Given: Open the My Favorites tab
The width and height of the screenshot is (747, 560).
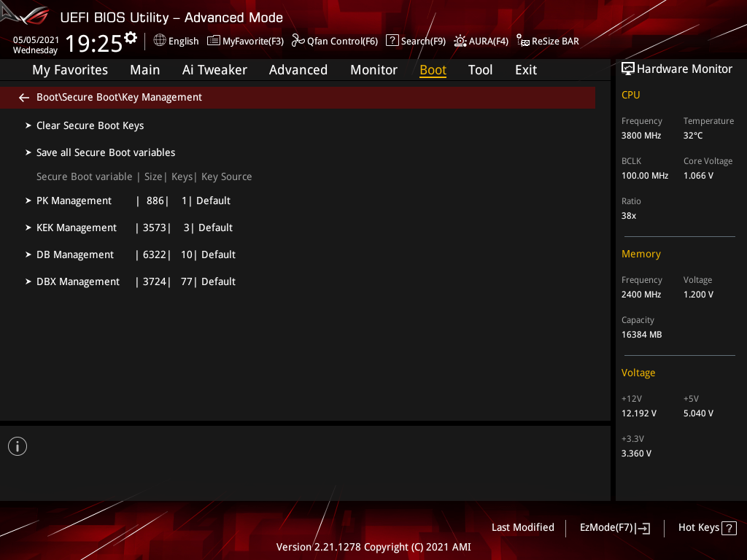Looking at the screenshot, I should [70, 70].
